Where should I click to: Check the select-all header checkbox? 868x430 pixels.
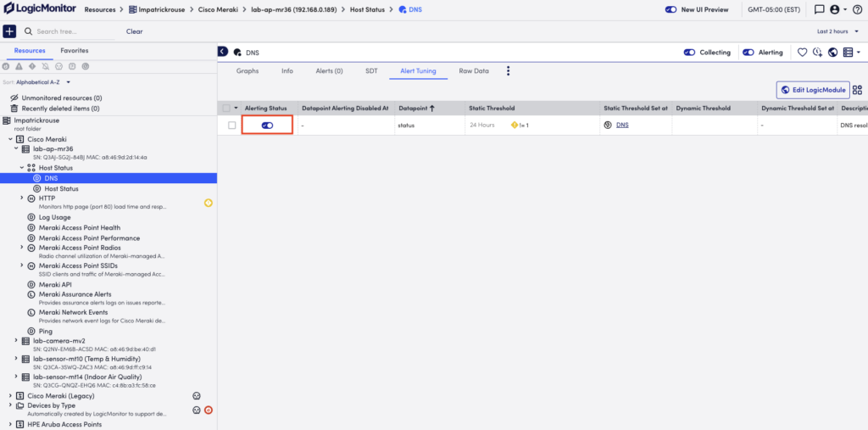pyautogui.click(x=226, y=108)
